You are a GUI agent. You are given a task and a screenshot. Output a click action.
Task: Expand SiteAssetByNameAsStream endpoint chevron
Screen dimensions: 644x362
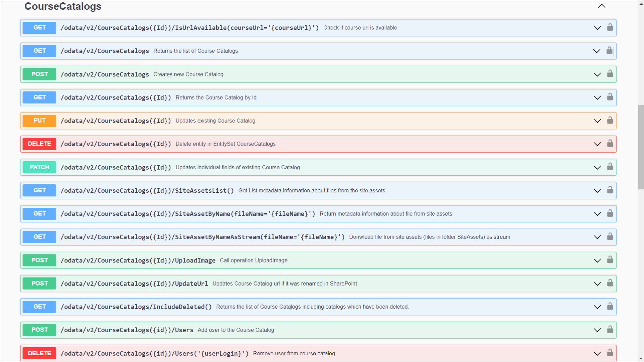point(597,237)
